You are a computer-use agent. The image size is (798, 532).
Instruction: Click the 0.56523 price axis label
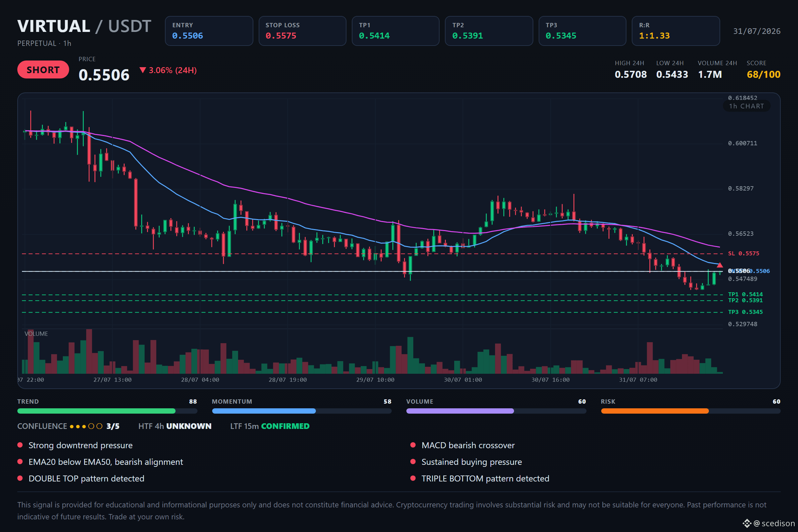point(741,234)
